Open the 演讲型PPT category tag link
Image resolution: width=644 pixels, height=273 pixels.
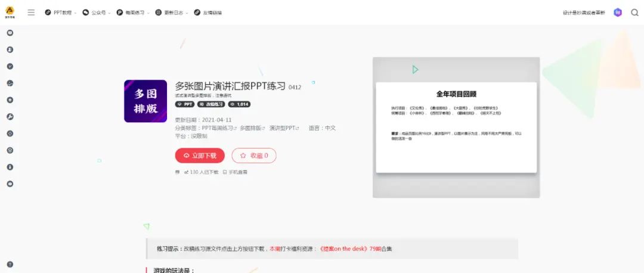[284, 128]
